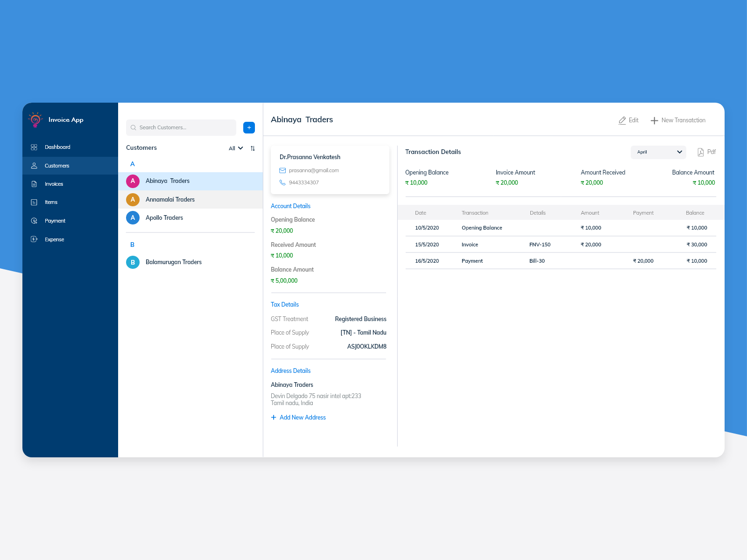The image size is (747, 560).
Task: Switch to the Customers menu item
Action: point(56,166)
